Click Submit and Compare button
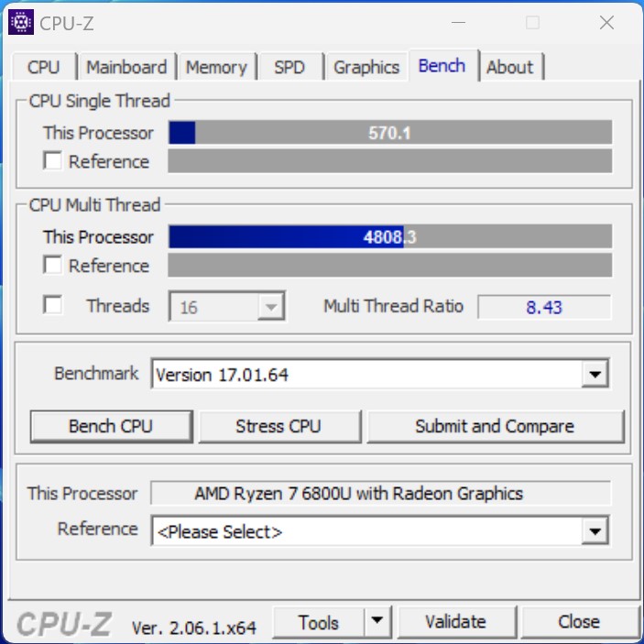644x644 pixels. [x=495, y=426]
